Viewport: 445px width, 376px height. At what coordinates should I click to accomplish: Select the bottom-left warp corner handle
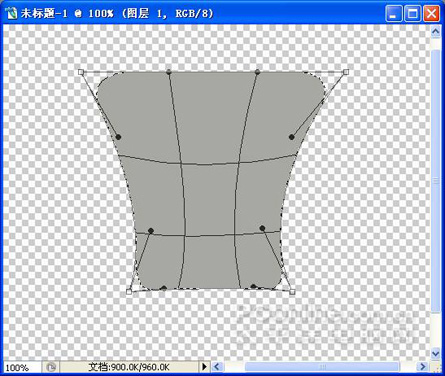(x=129, y=292)
